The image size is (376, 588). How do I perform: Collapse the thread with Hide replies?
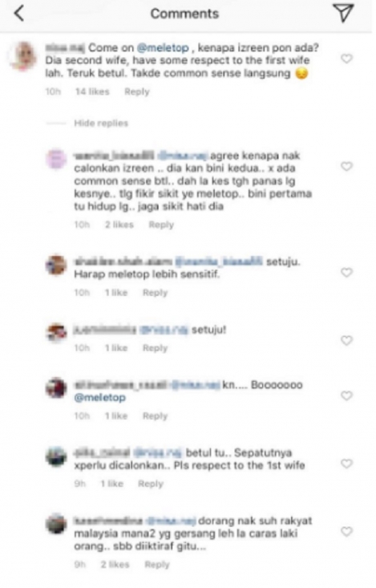pos(101,123)
